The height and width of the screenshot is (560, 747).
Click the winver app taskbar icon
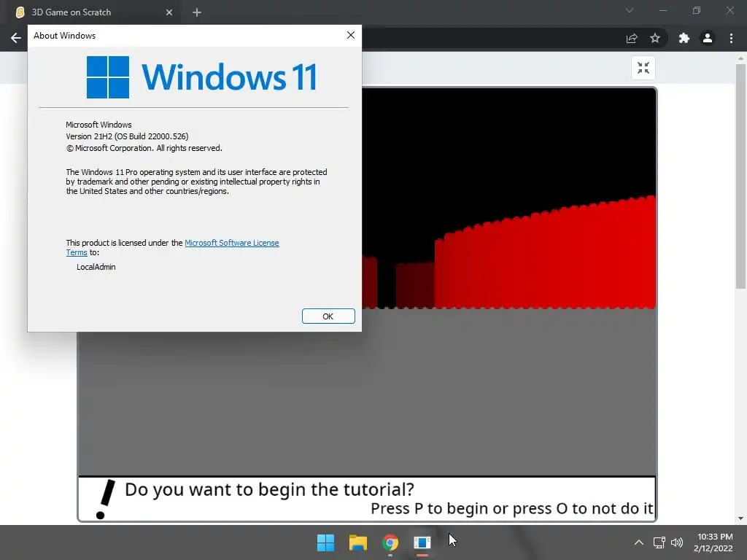pos(422,542)
